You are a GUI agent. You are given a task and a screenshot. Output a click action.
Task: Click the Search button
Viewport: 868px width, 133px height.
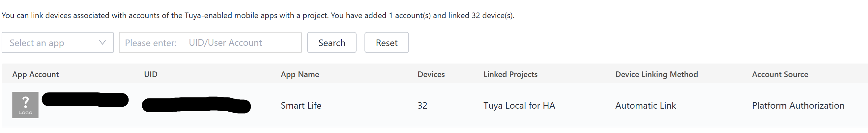(332, 42)
